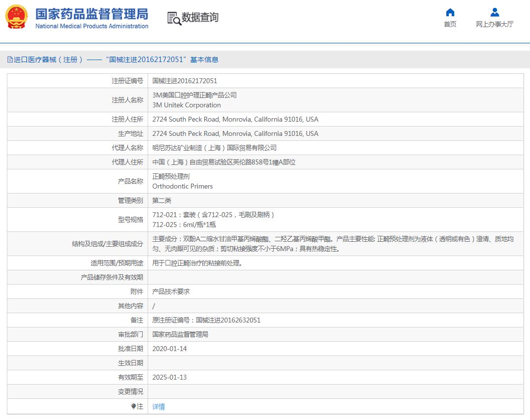This screenshot has width=530, height=420.
Task: Click the 注册人名称 label
Action: 127,100
